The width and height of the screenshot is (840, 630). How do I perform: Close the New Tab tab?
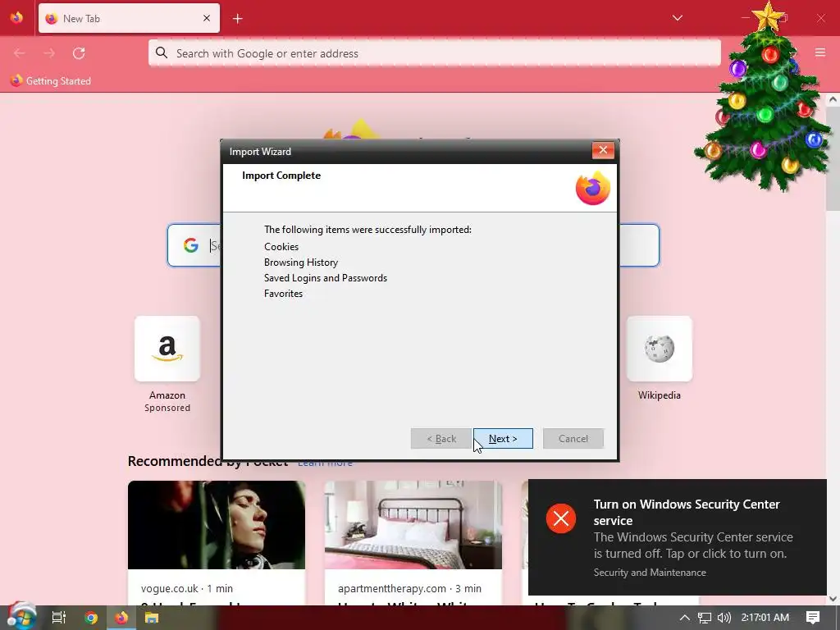point(207,18)
